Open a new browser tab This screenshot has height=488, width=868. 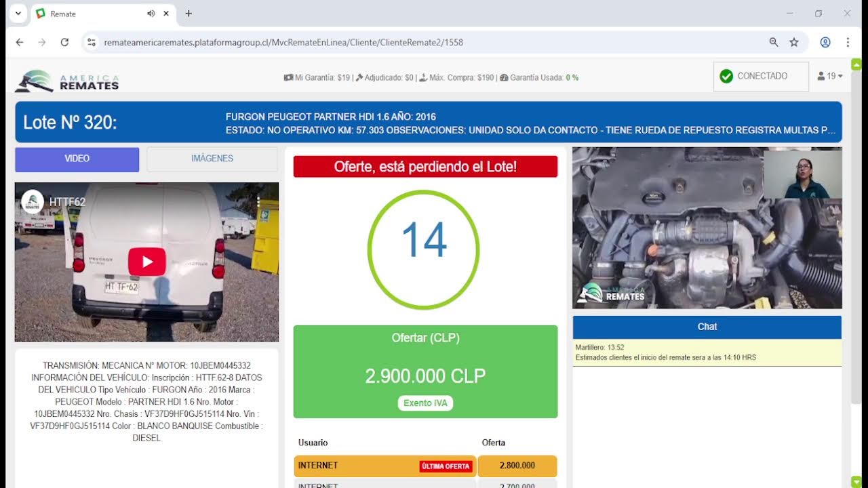coord(189,14)
